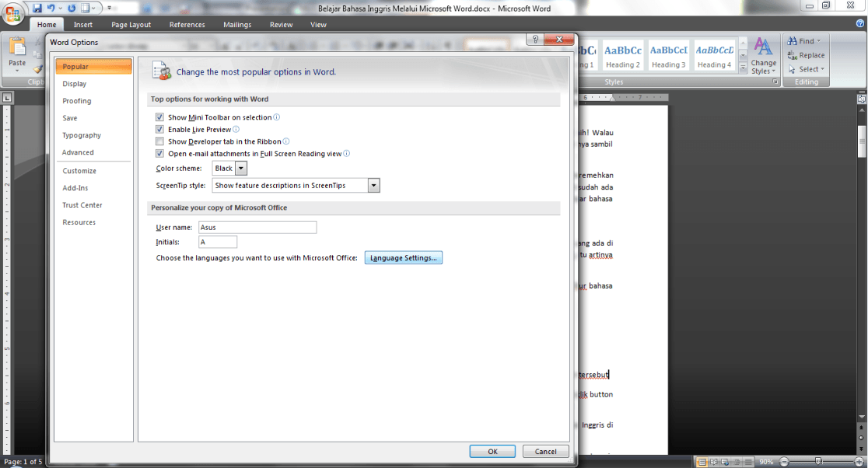The height and width of the screenshot is (468, 868).
Task: Click the Previous Page double-arrow button
Action: [x=861, y=428]
